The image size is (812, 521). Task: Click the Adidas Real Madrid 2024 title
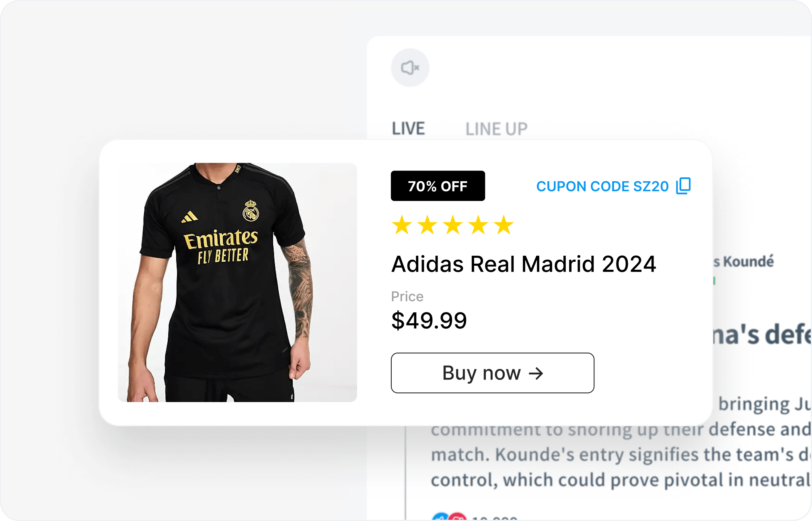(524, 264)
